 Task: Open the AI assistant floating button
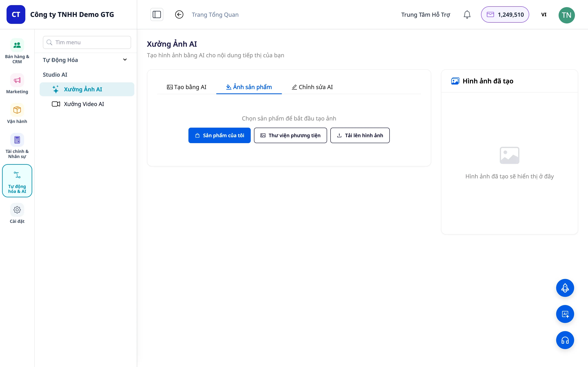coord(565,314)
